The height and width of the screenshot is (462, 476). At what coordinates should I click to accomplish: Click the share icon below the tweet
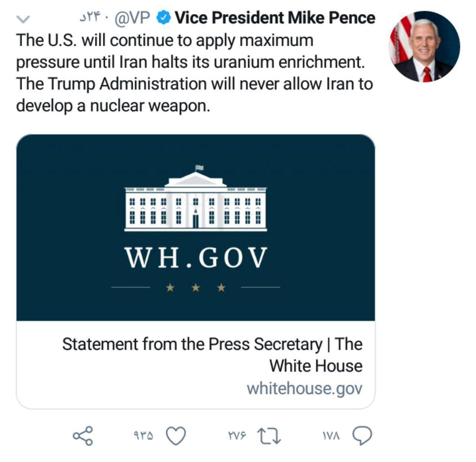(x=83, y=436)
